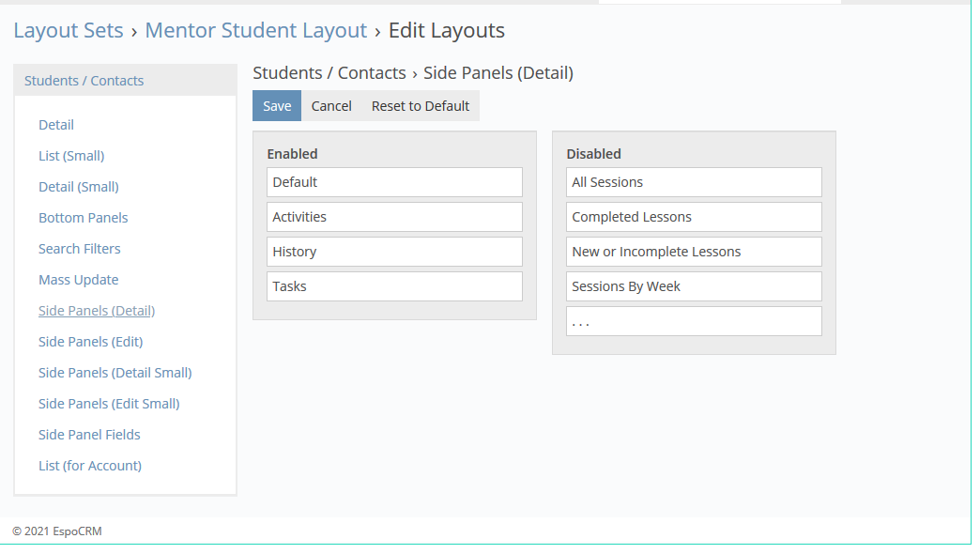
Task: Click Sessions By Week disabled item
Action: (x=694, y=286)
